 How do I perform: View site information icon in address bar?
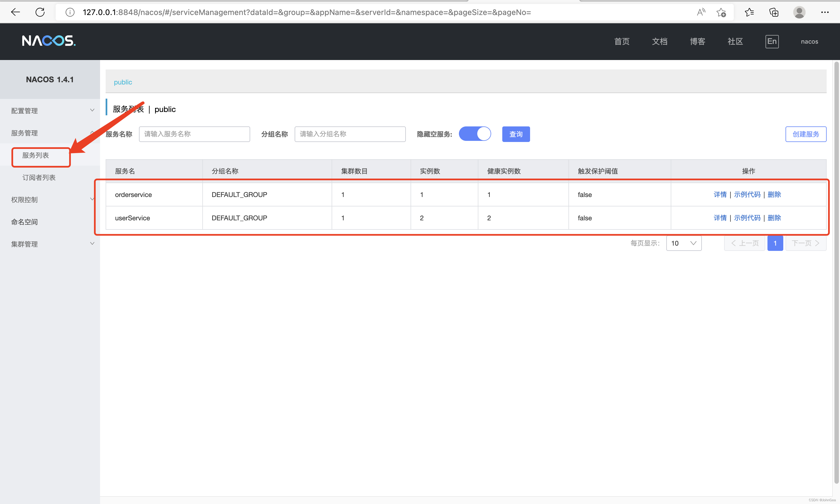[70, 12]
